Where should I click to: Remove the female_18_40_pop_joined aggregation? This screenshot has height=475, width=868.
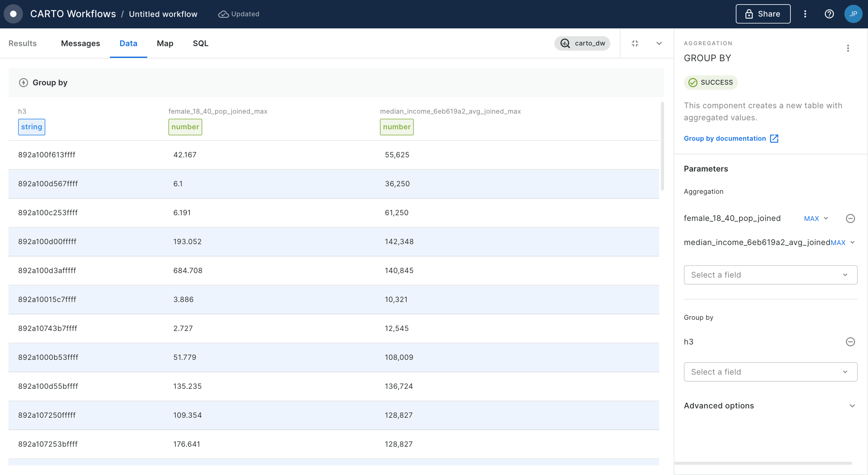pyautogui.click(x=850, y=218)
